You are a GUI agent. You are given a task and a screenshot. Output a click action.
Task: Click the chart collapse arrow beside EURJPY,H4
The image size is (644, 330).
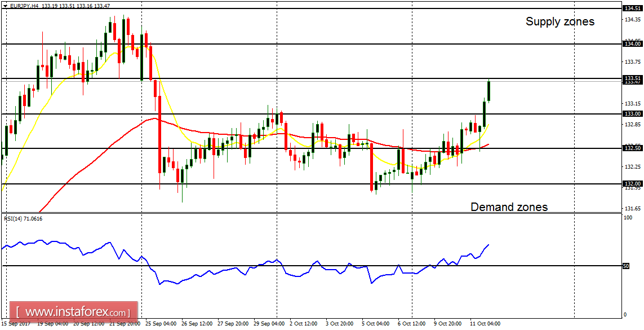(6, 7)
